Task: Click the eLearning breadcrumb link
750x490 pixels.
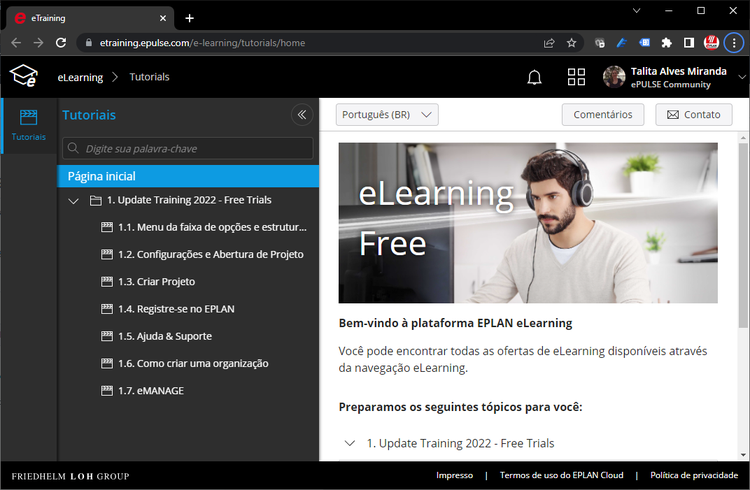Action: 80,77
